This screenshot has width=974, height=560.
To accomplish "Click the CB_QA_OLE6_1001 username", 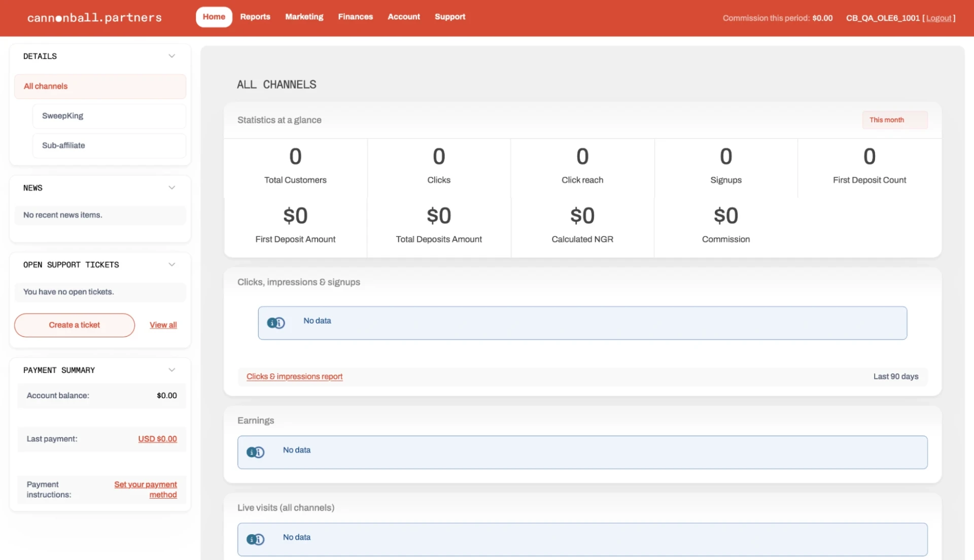I will pos(883,18).
